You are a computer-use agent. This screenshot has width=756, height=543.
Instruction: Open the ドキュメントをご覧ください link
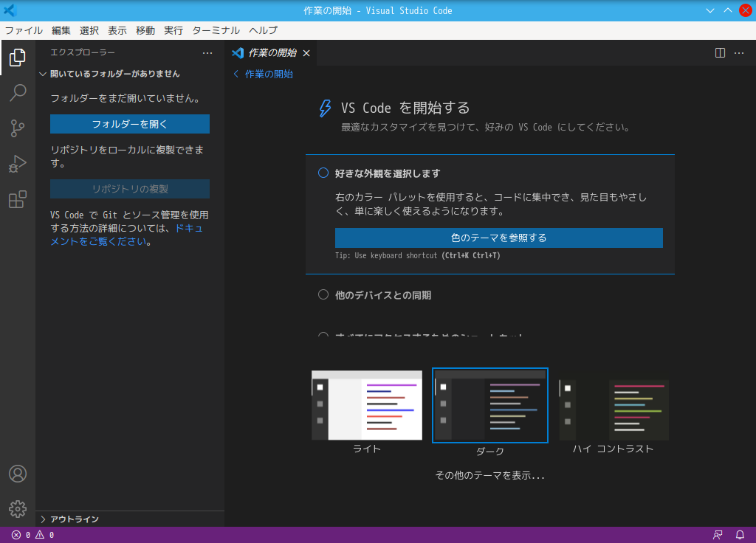click(x=126, y=235)
